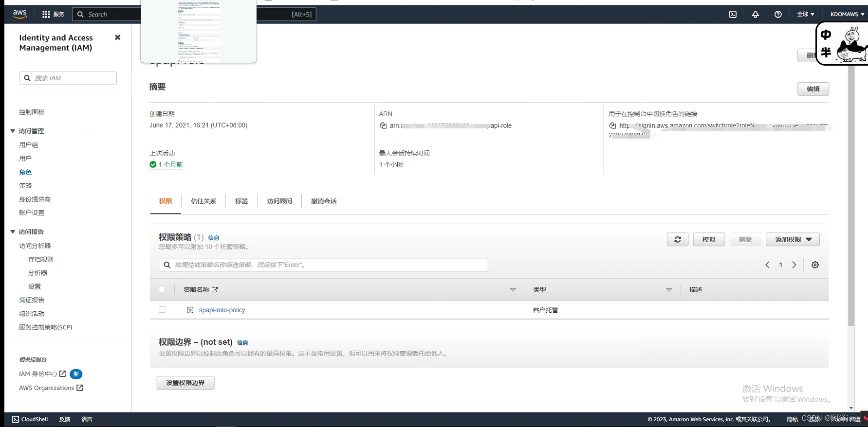Refresh the permissions policies list
868x427 pixels.
pyautogui.click(x=677, y=239)
